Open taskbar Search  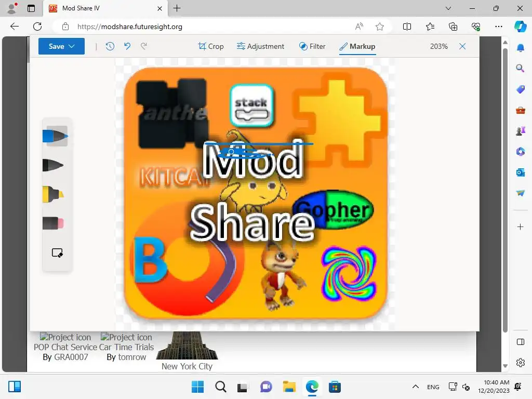220,387
